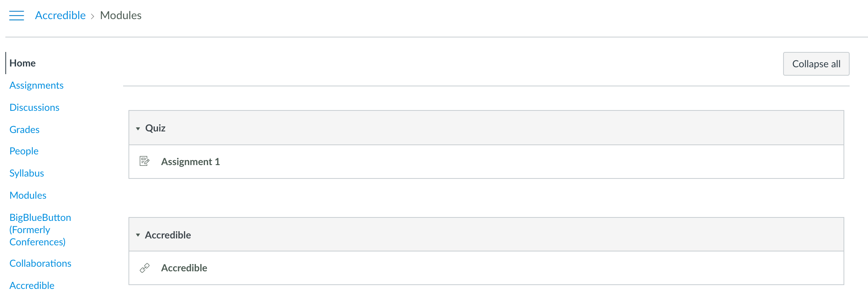
Task: Click the Assignment 1 quiz icon
Action: click(145, 161)
